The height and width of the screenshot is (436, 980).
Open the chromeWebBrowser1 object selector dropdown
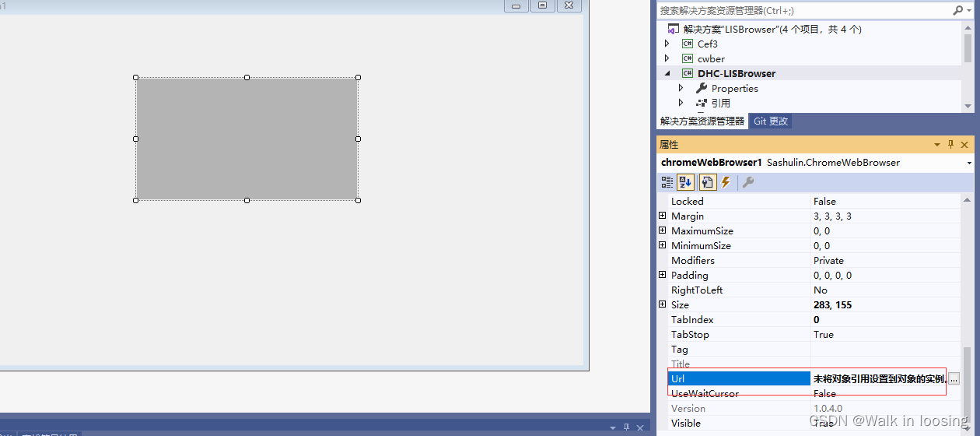pos(969,163)
